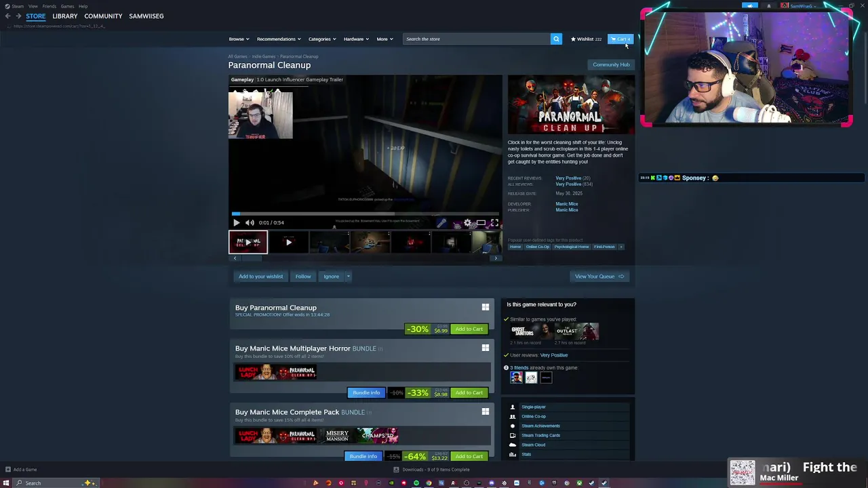This screenshot has width=868, height=488.
Task: Open third friend's avatar who owns game
Action: [546, 378]
